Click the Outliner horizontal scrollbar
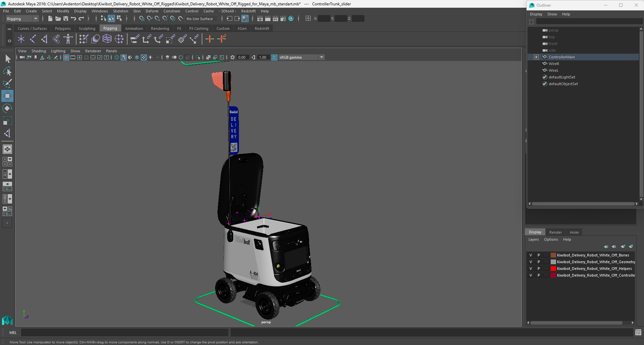 (x=583, y=204)
